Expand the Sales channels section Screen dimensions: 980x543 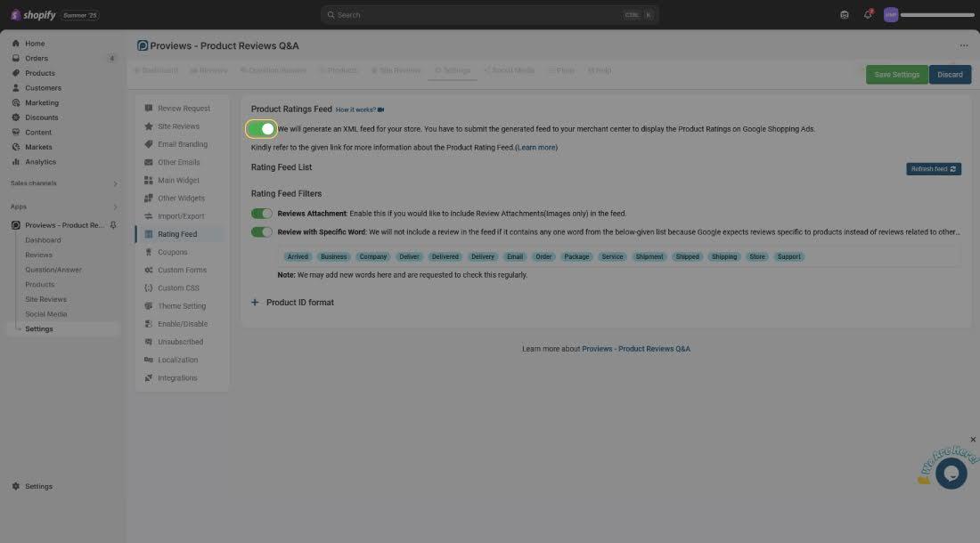pos(115,183)
